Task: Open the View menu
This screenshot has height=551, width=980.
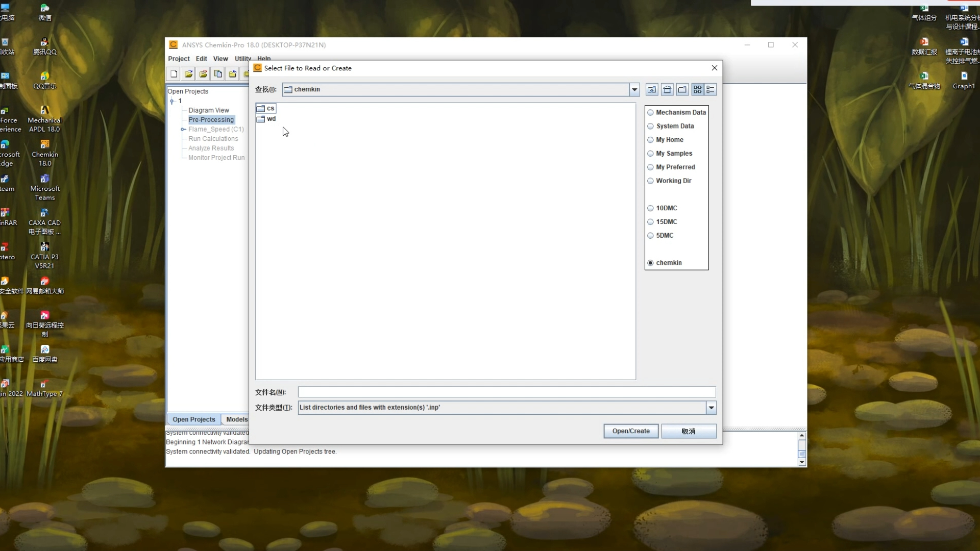Action: (220, 59)
